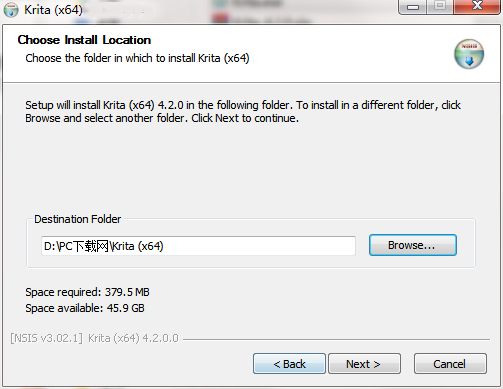Click the Choose Install Location heading
This screenshot has width=503, height=389.
[84, 40]
